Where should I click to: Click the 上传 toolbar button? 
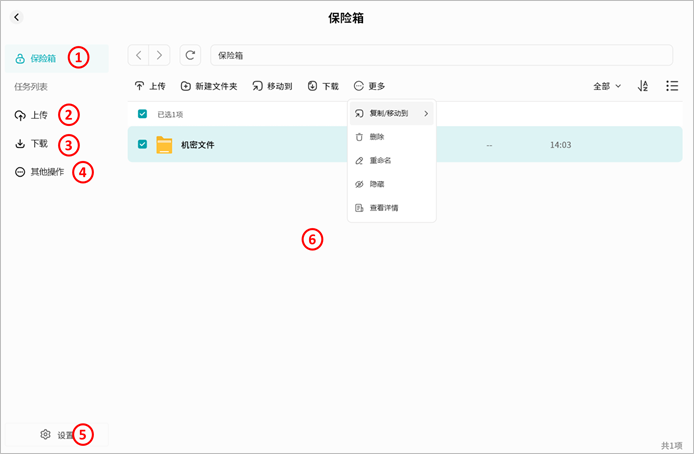pyautogui.click(x=150, y=86)
